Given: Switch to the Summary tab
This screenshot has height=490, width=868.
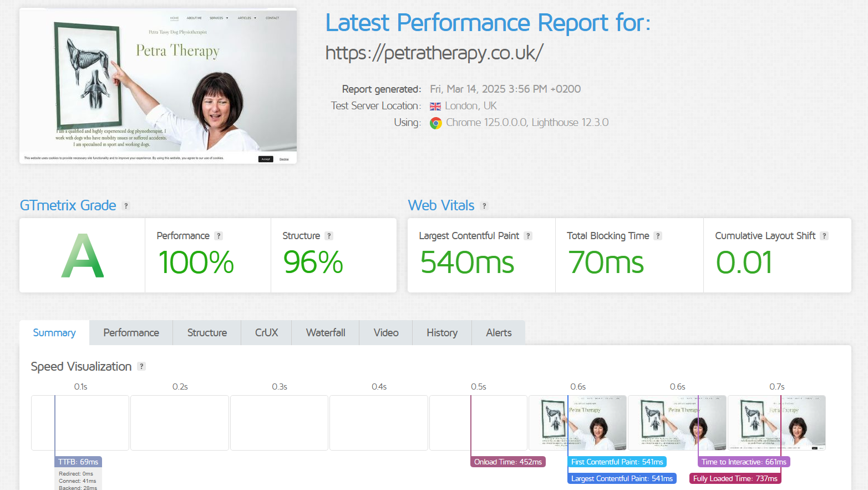Looking at the screenshot, I should coord(54,332).
